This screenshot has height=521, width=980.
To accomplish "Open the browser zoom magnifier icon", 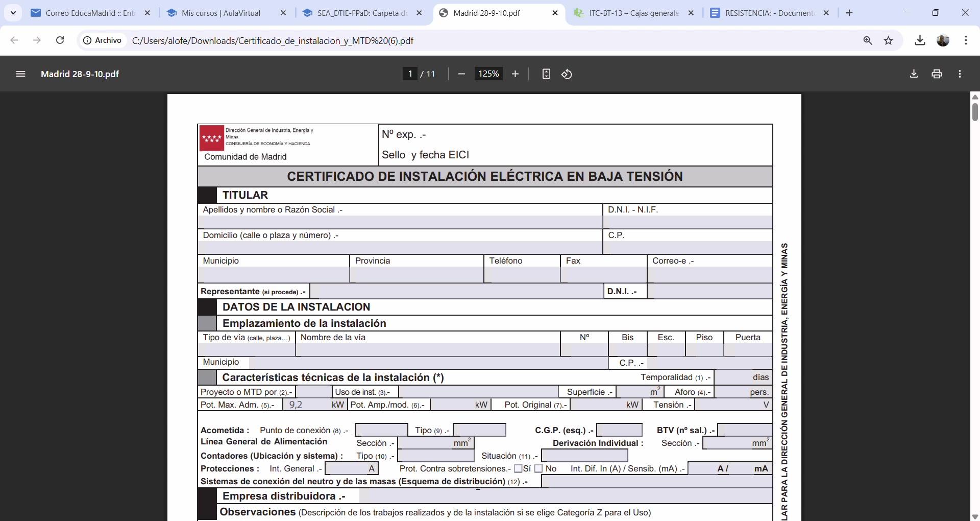I will [868, 41].
